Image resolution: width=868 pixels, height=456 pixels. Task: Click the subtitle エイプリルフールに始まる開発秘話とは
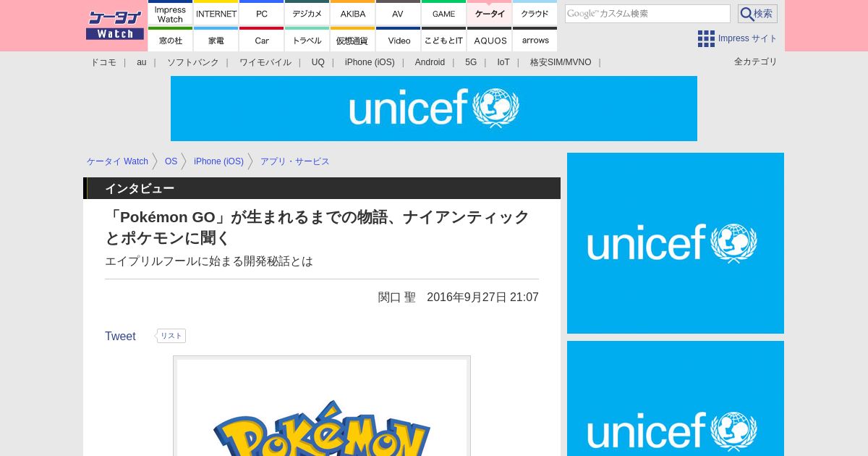point(209,261)
